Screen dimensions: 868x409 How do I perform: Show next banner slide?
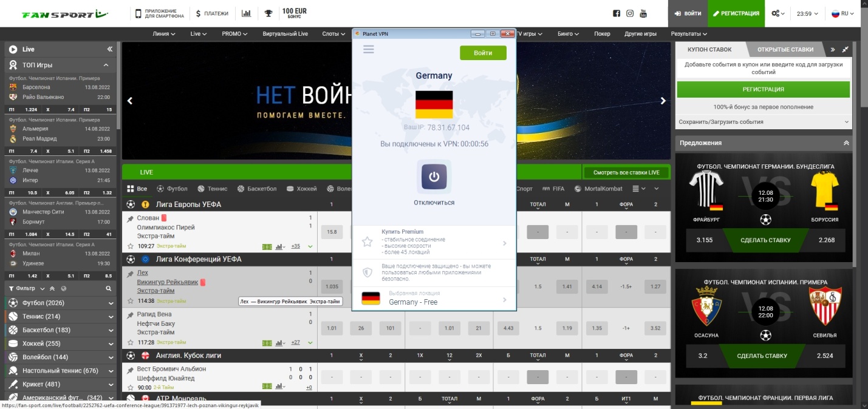click(663, 101)
